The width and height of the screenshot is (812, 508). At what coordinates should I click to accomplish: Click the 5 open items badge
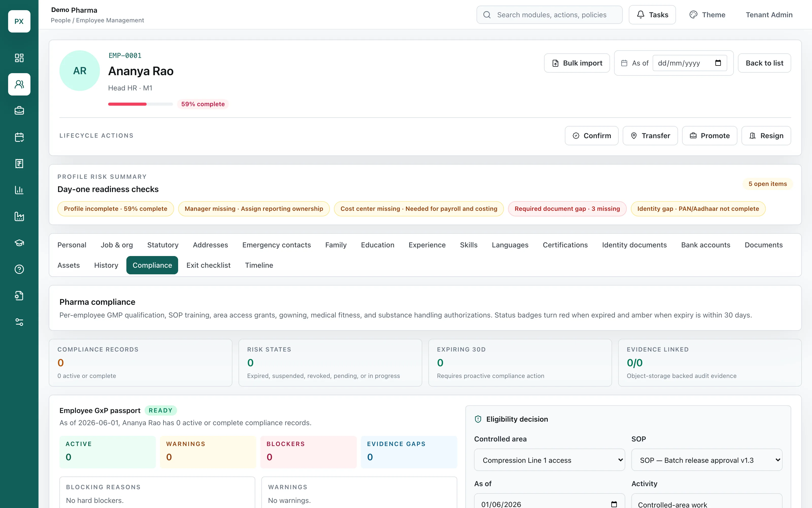click(x=767, y=184)
